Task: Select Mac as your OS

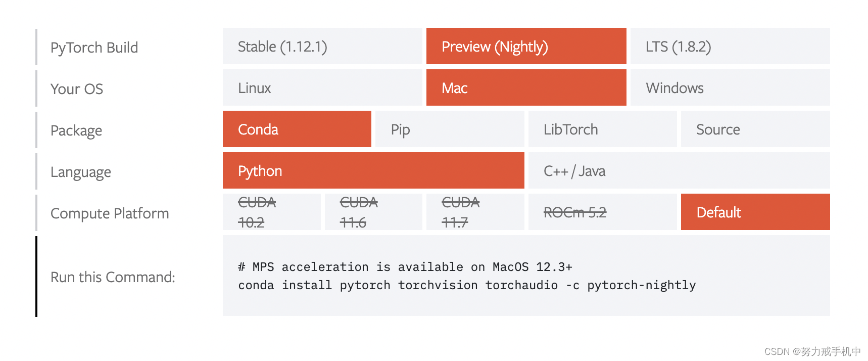Action: [525, 87]
